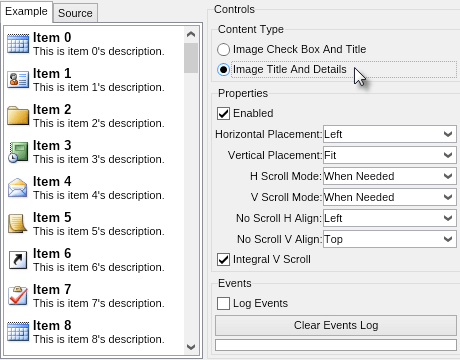Click the contact card icon beside Item 1
This screenshot has height=360, width=460.
coord(18,79)
